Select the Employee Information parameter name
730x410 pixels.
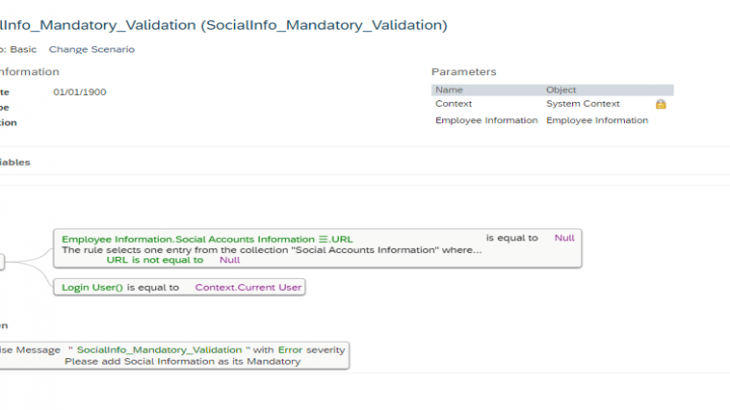(486, 120)
